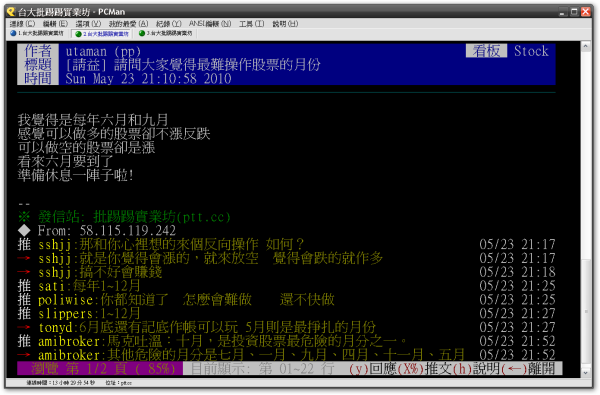
Task: Open the 紀錄 (Y) menu
Action: click(x=168, y=24)
